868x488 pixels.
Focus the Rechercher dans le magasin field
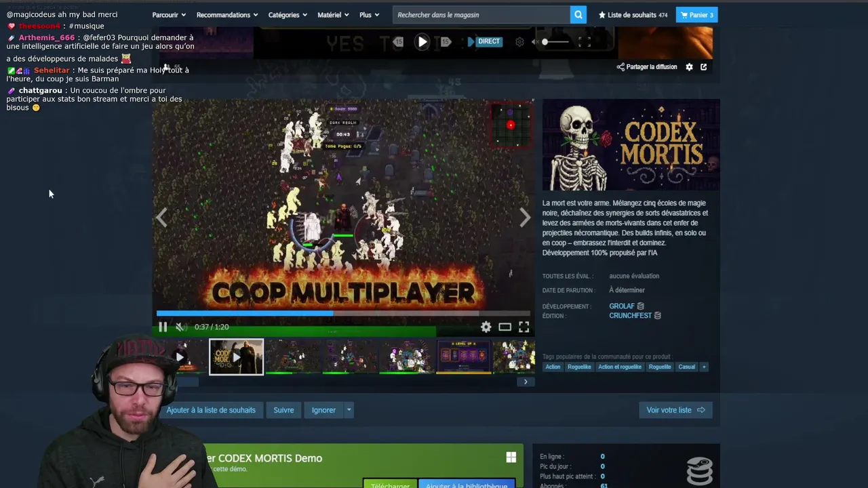481,15
